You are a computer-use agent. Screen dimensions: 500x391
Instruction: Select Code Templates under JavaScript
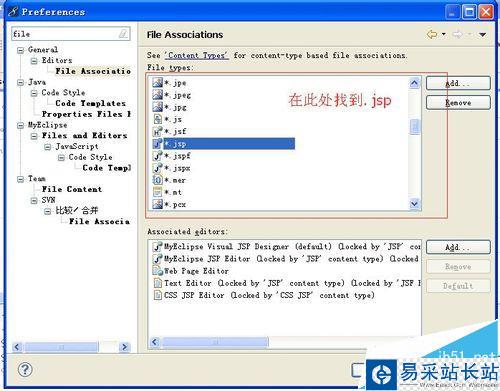(106, 168)
